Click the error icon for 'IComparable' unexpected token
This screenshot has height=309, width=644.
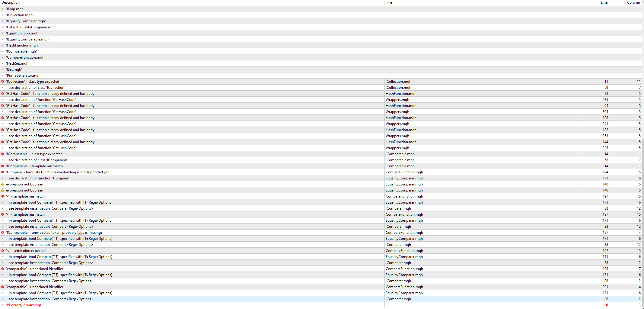3,233
